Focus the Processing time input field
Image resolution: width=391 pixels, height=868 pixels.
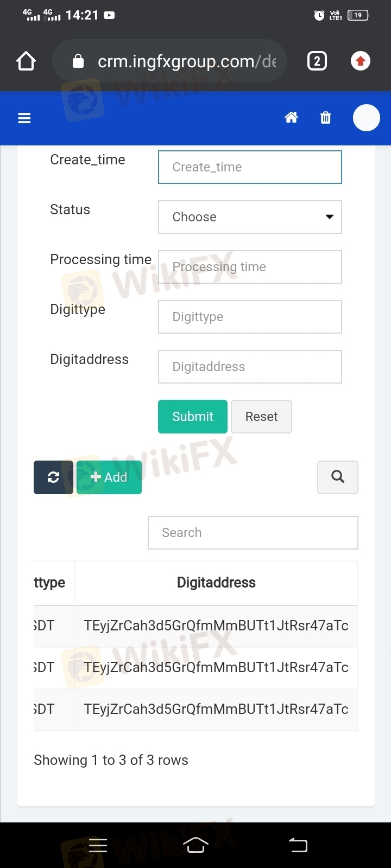(250, 267)
